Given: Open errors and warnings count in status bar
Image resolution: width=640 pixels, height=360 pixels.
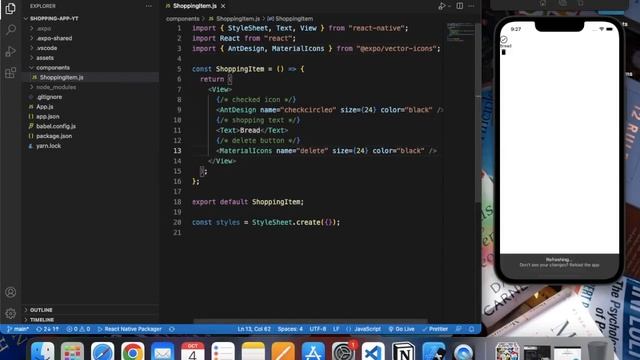Looking at the screenshot, I should coord(78,329).
